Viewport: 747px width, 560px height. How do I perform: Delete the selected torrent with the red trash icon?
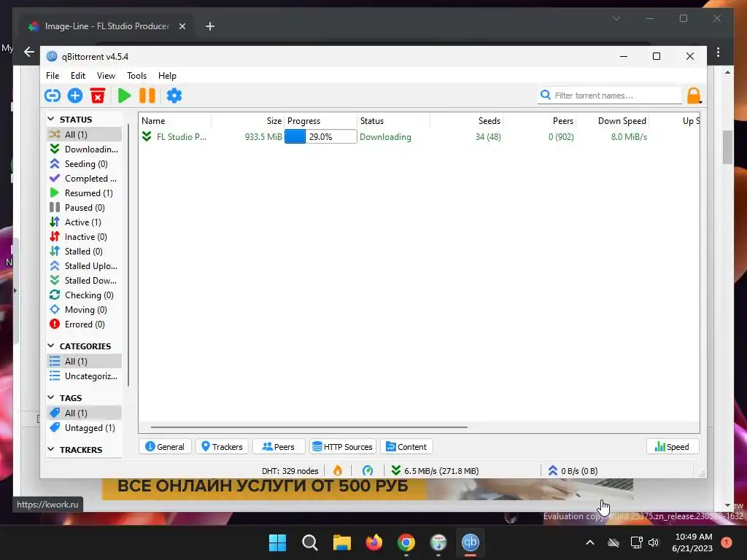point(98,96)
